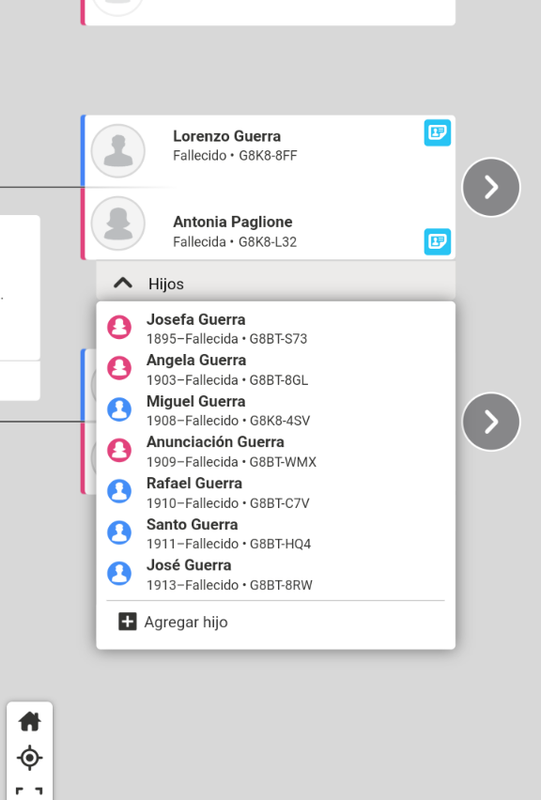Click male icon next to Rafael Guerra

tap(119, 491)
